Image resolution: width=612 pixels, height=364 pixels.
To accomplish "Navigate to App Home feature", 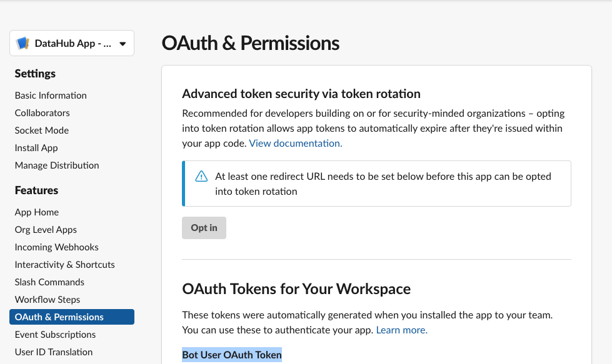I will point(37,212).
